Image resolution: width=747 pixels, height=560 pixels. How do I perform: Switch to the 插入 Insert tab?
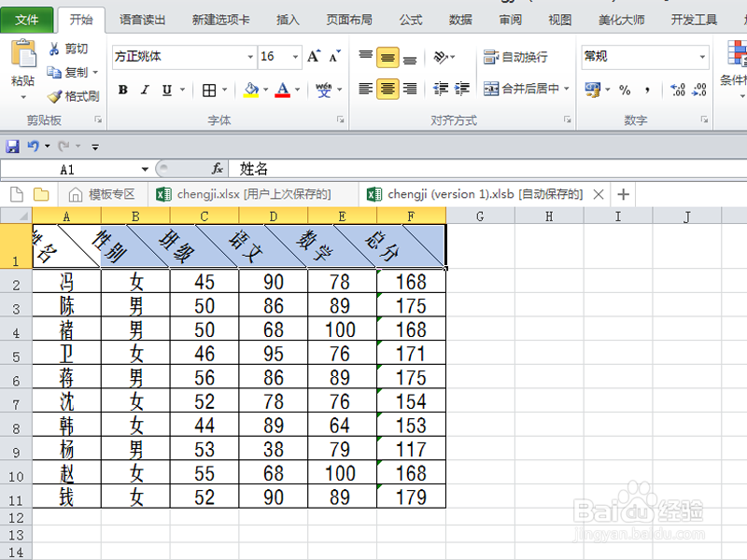click(x=288, y=20)
